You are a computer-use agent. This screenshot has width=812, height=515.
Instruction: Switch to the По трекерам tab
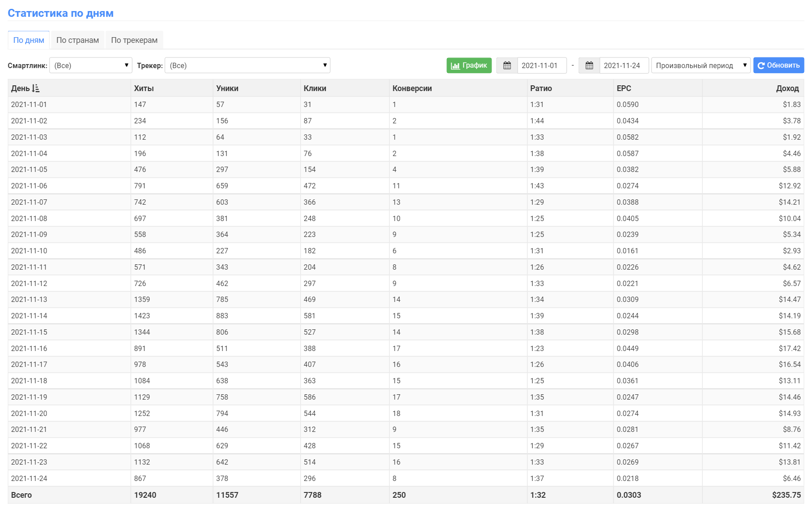134,40
